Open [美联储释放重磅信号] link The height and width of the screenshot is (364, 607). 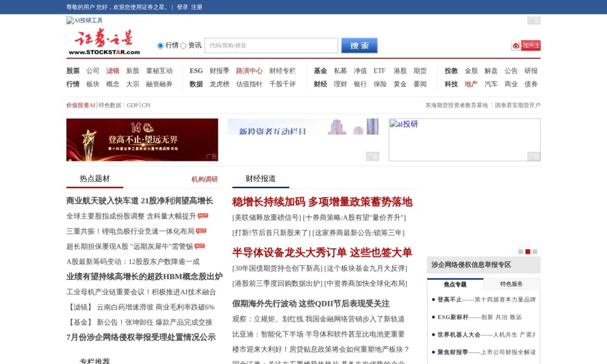(x=266, y=218)
